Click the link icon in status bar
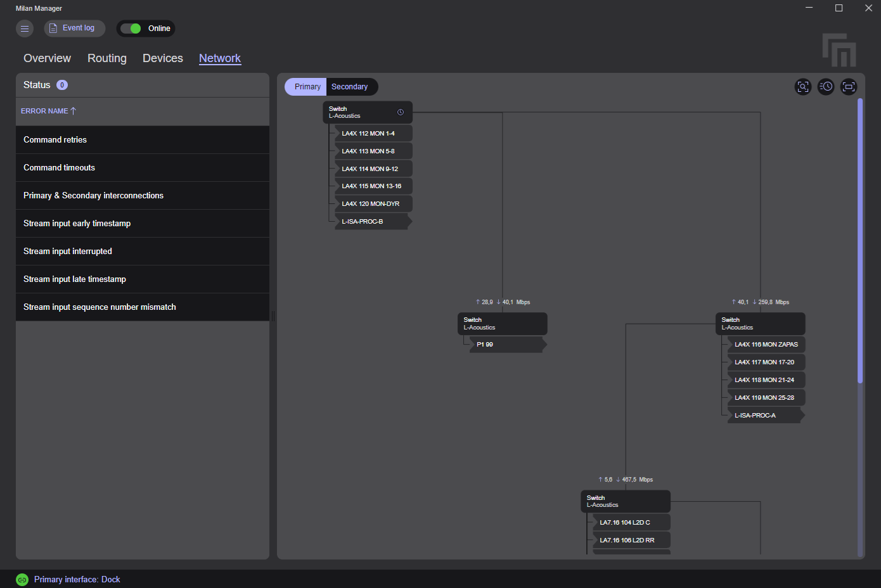This screenshot has width=881, height=588. click(x=22, y=580)
